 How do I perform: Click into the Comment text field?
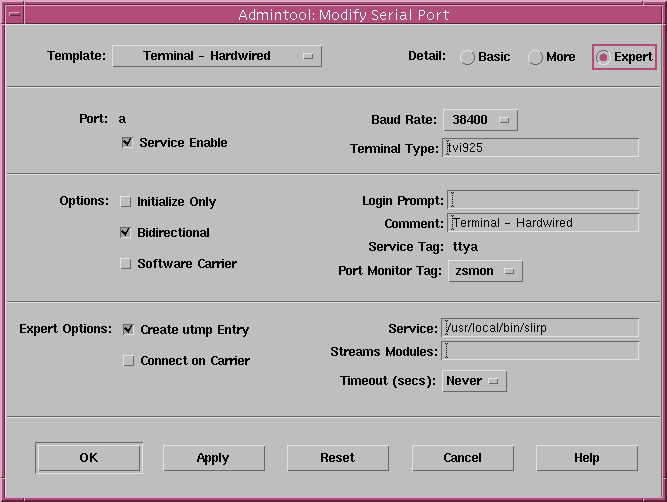coord(540,223)
